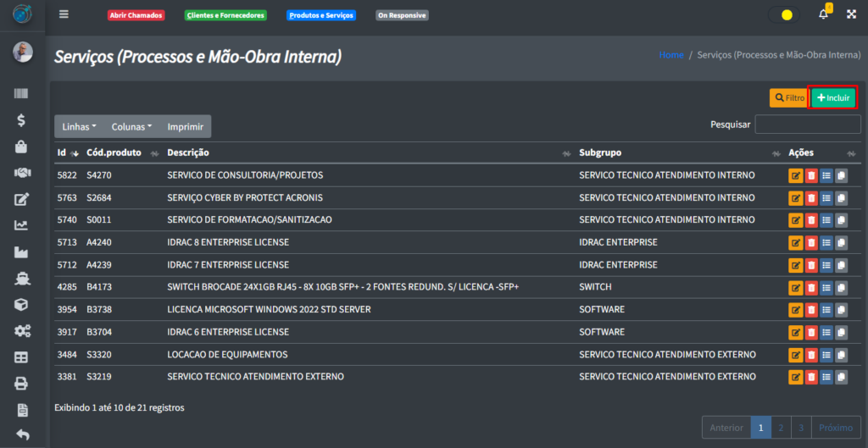The image size is (868, 448).
Task: Click the fullscreen expand icon
Action: click(851, 14)
